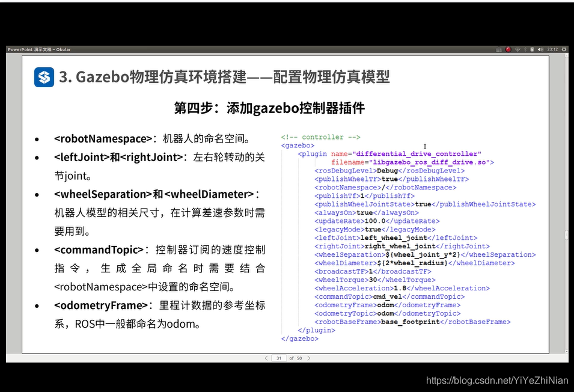Click the robotNamespace '/' code line

click(x=385, y=188)
